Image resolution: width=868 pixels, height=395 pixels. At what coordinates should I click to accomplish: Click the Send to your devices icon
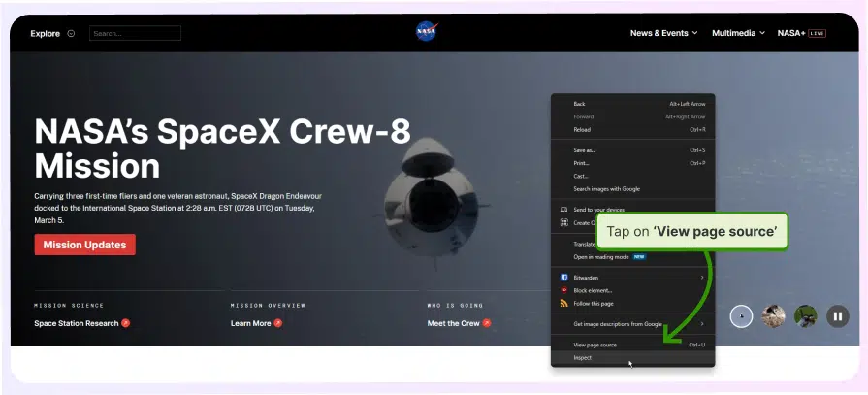pyautogui.click(x=564, y=210)
